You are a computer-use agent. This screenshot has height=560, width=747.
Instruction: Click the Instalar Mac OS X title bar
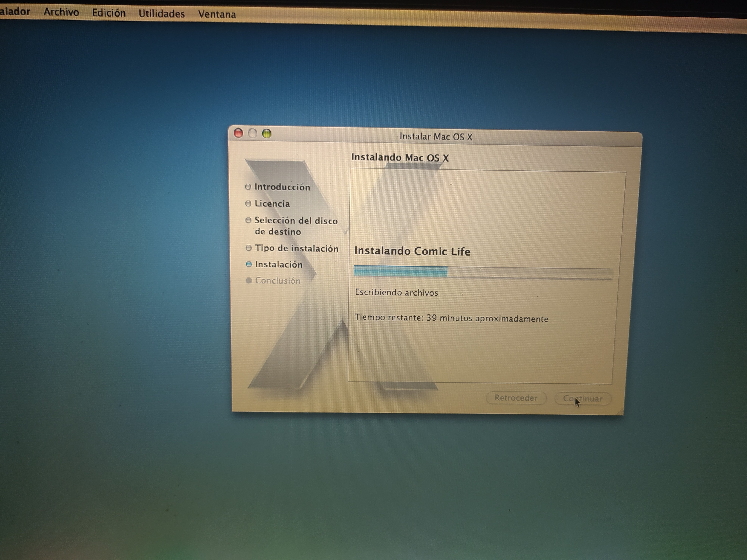click(x=436, y=137)
